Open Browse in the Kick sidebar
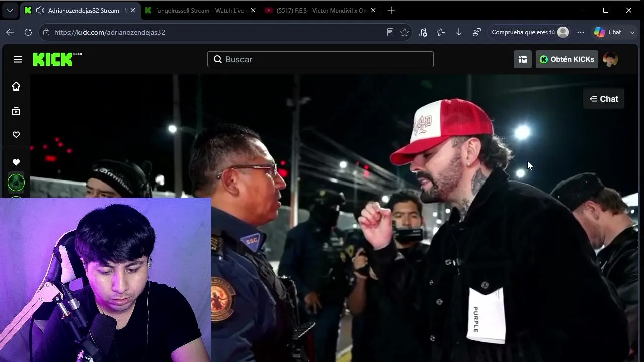 [x=16, y=111]
